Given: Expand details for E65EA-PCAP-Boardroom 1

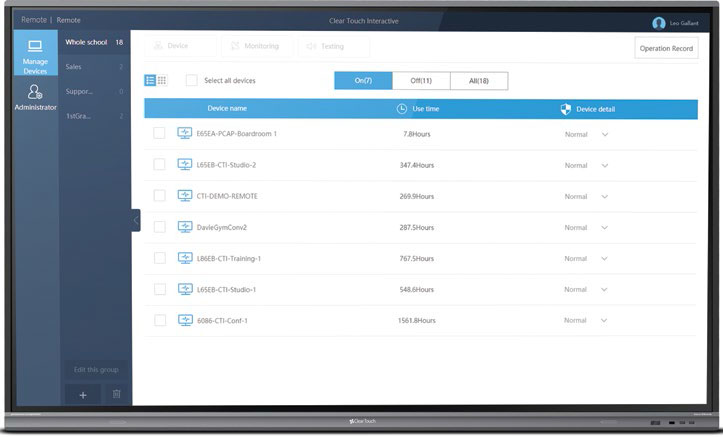Looking at the screenshot, I should pyautogui.click(x=605, y=135).
